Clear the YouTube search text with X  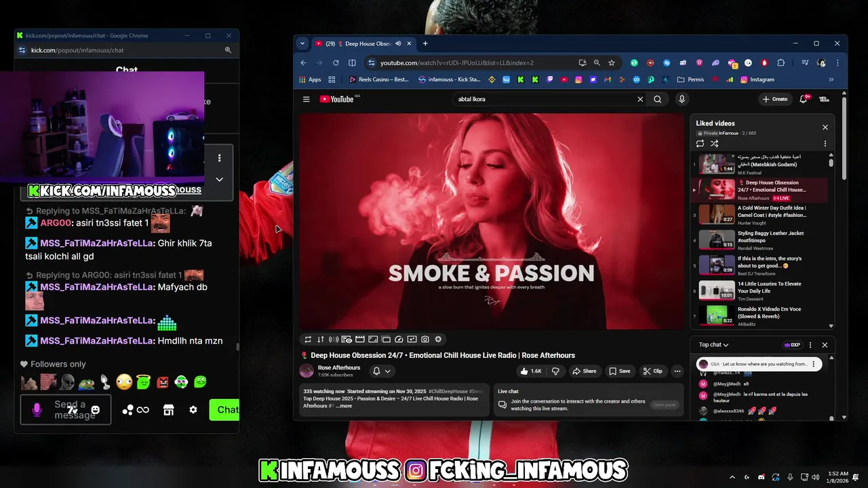point(639,99)
